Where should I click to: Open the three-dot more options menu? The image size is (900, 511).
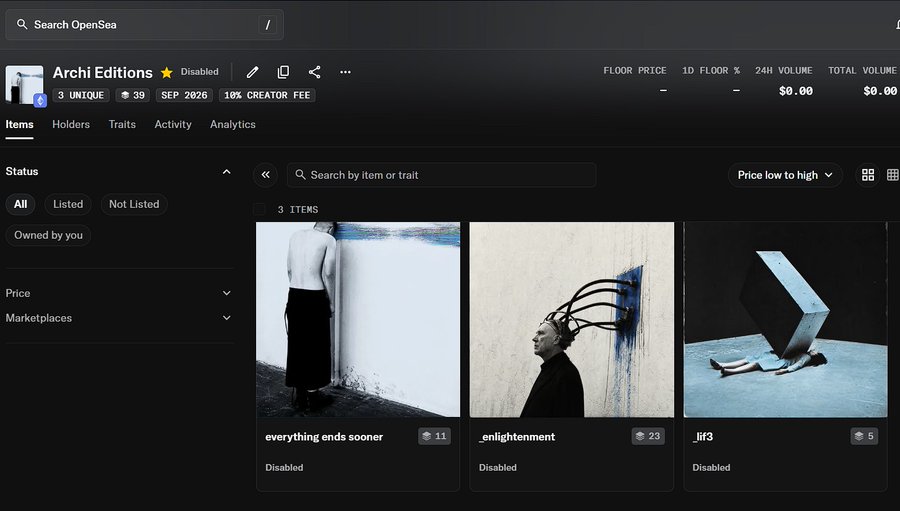click(345, 72)
